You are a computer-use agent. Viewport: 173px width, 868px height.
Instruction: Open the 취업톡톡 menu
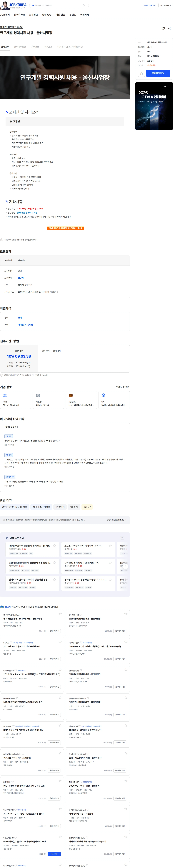click(84, 15)
